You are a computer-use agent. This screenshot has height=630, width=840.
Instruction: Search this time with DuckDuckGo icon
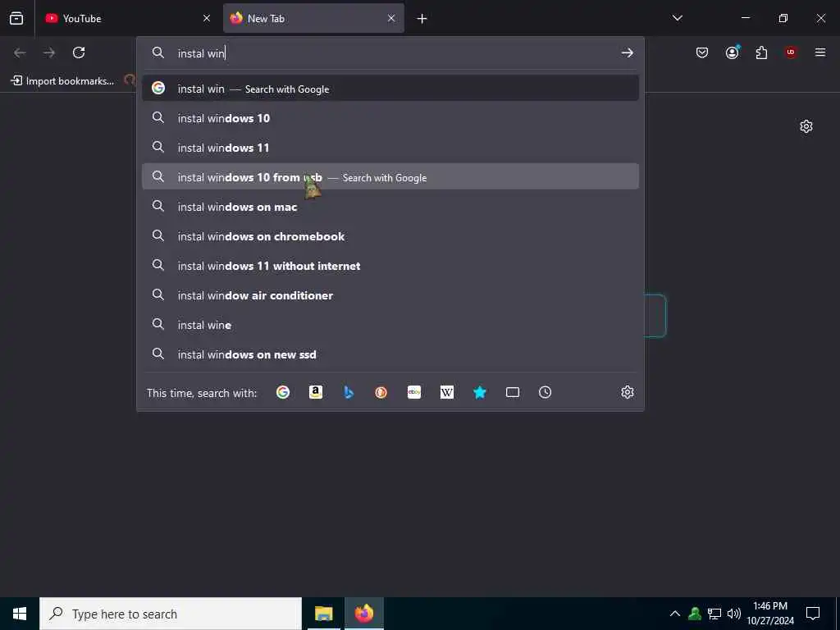381,392
